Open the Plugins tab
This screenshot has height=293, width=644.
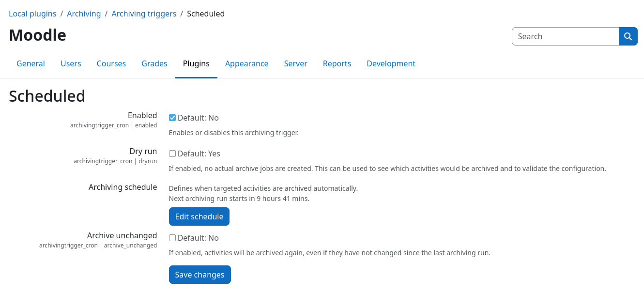[196, 63]
